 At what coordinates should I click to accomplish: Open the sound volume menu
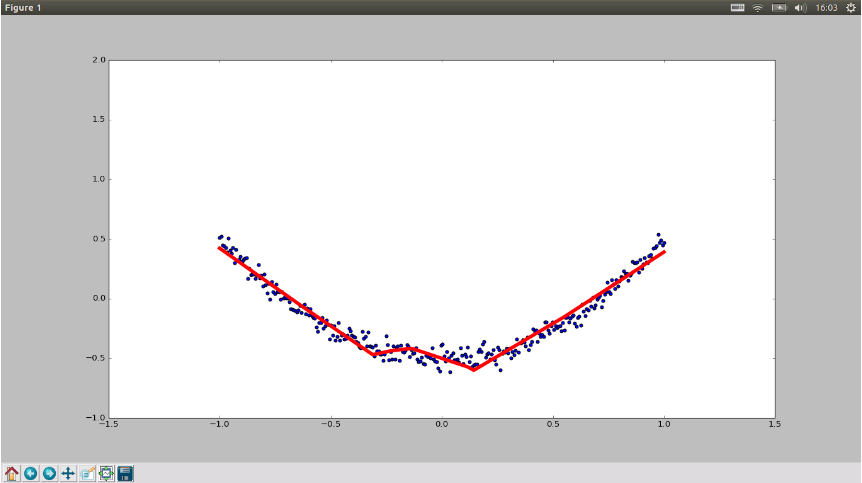[x=800, y=8]
